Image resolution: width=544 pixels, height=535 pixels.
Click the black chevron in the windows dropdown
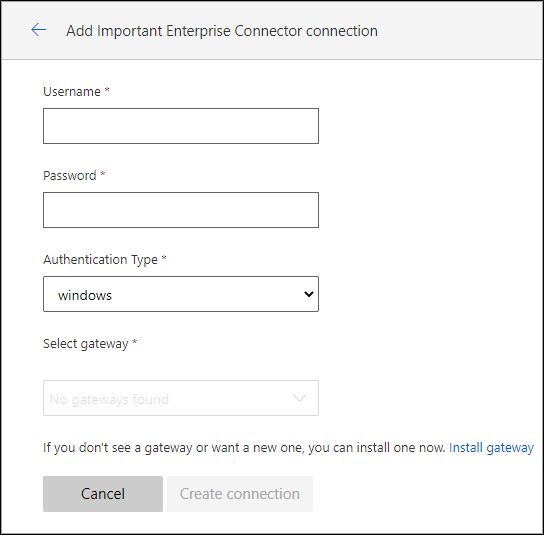click(x=308, y=295)
